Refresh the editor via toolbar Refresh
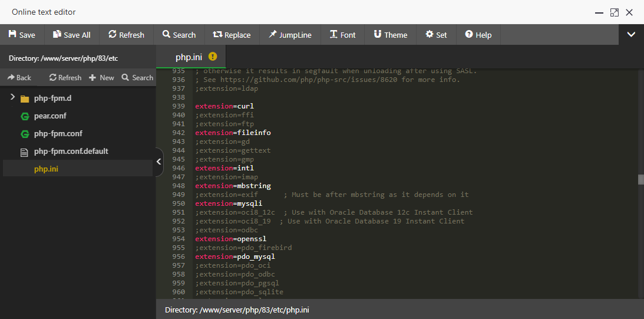 126,35
